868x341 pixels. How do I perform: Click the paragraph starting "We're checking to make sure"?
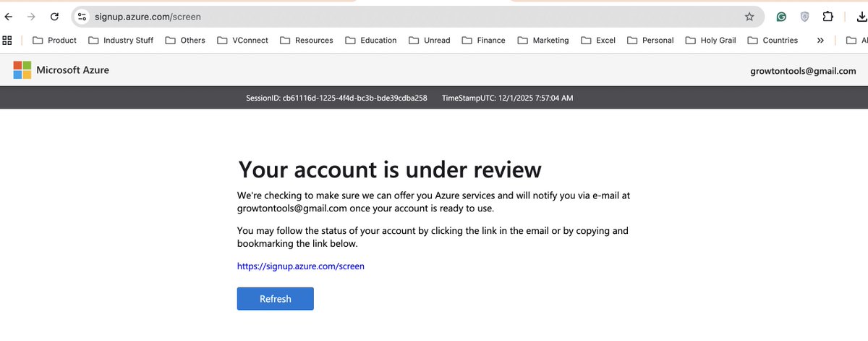[434, 202]
